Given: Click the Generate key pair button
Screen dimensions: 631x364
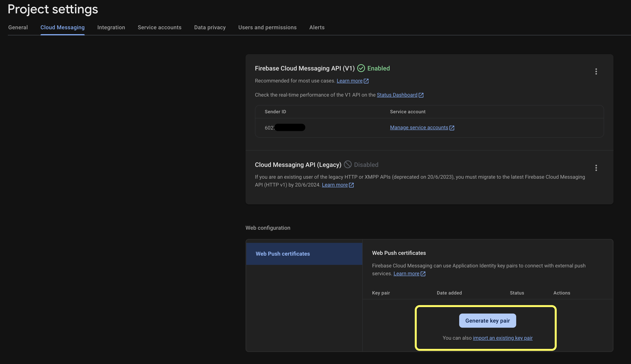Looking at the screenshot, I should coord(487,321).
